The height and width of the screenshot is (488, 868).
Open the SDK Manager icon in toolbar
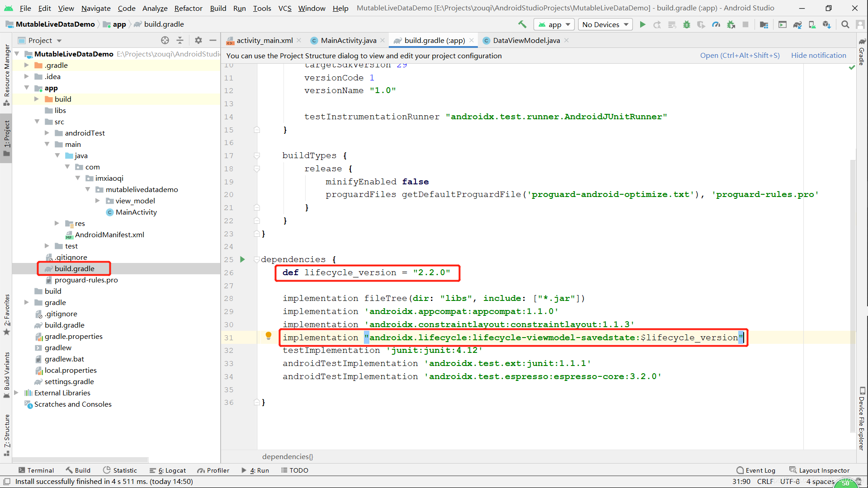coord(826,24)
